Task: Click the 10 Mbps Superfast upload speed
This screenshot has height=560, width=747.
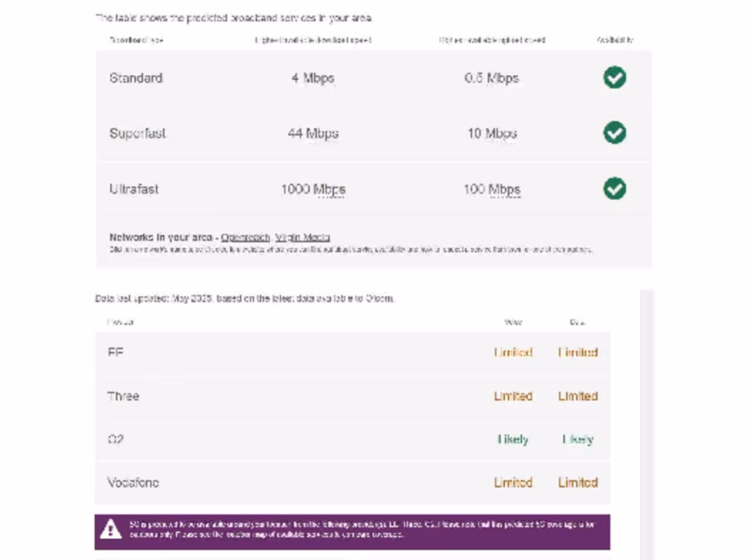Action: click(492, 133)
